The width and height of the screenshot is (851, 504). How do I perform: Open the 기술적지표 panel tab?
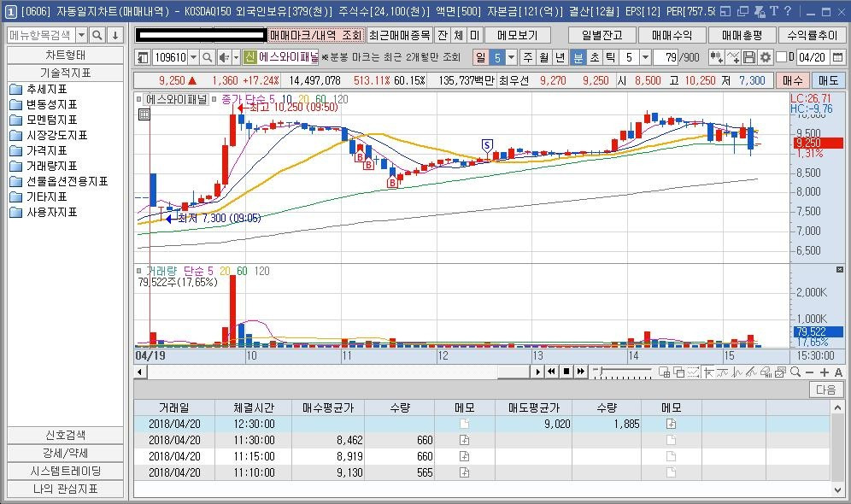pos(65,73)
